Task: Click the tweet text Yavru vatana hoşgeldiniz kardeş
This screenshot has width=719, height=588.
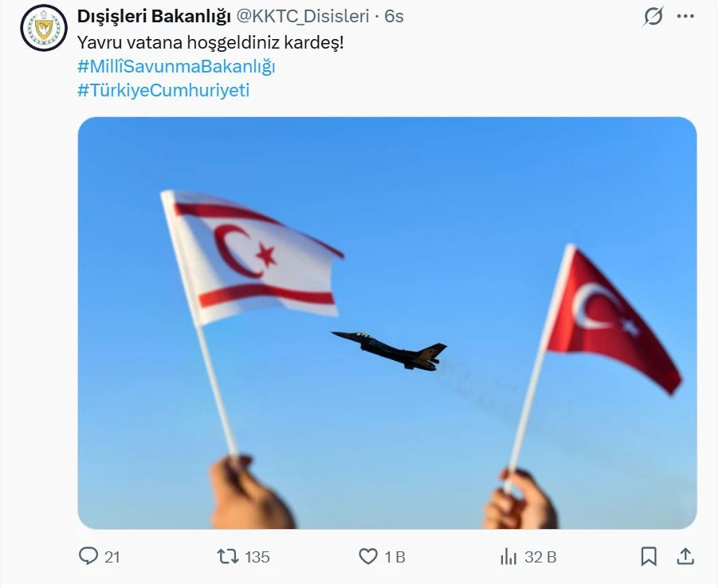Action: pos(210,42)
